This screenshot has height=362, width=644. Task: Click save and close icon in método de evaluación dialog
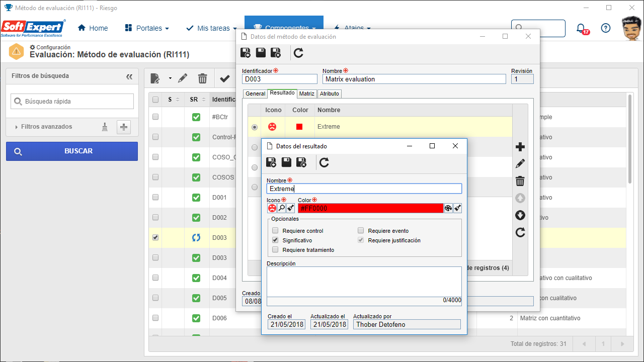click(276, 53)
